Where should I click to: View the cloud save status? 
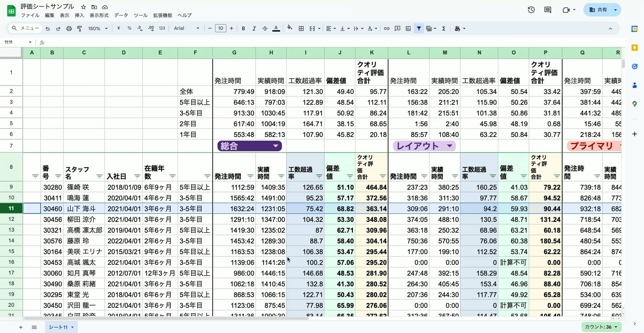(x=105, y=7)
